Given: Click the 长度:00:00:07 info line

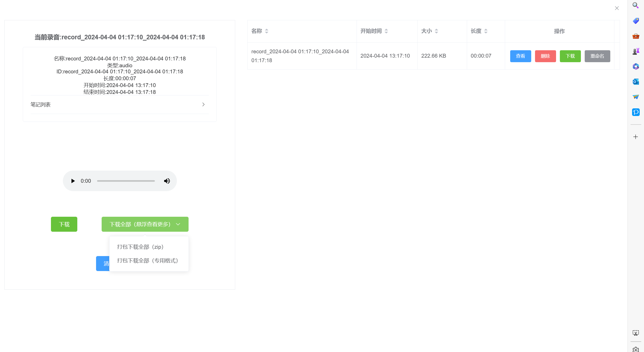Looking at the screenshot, I should coord(120,78).
